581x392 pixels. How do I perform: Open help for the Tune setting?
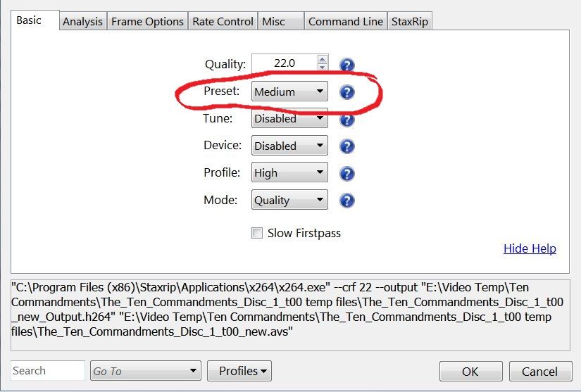(346, 120)
